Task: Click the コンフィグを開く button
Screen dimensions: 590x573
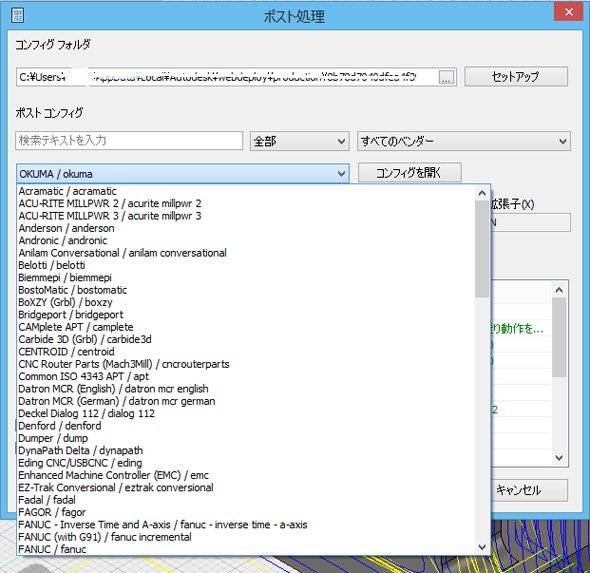Action: click(x=409, y=173)
